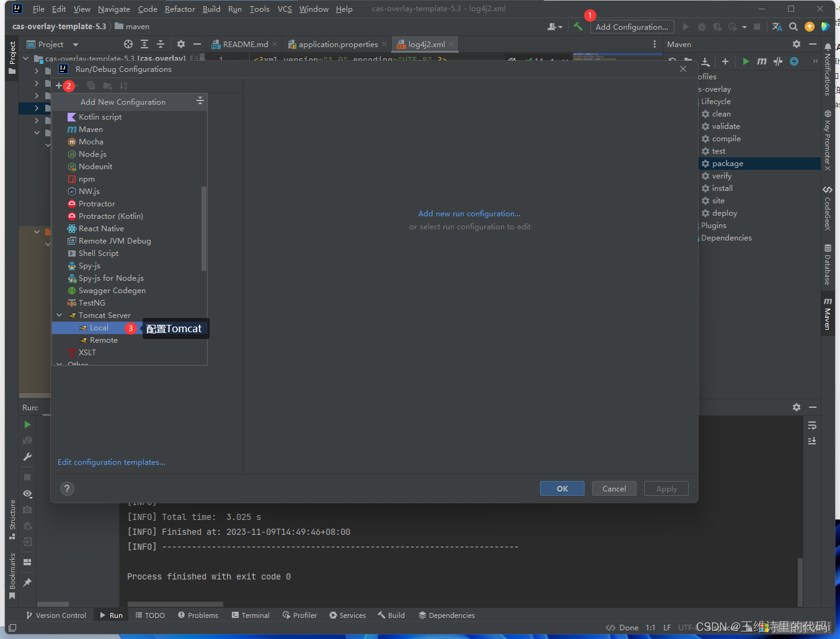Open Maven panel settings gear
840x639 pixels.
tap(797, 44)
